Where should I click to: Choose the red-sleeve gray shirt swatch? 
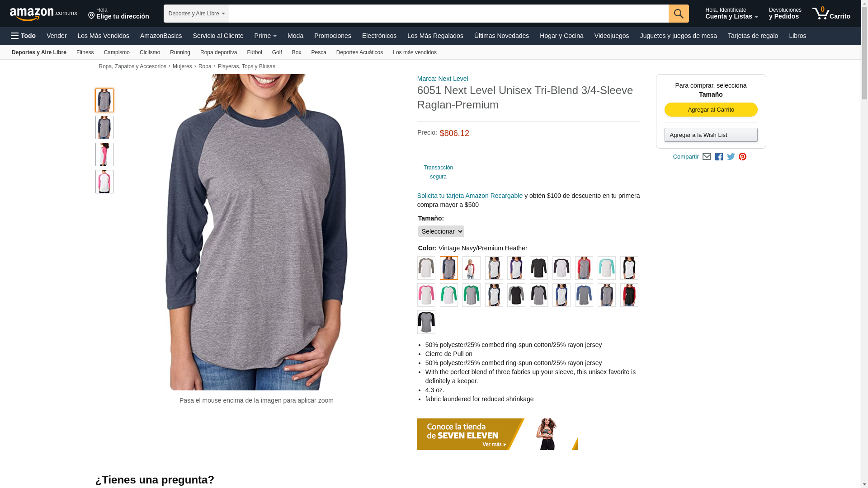coord(584,268)
